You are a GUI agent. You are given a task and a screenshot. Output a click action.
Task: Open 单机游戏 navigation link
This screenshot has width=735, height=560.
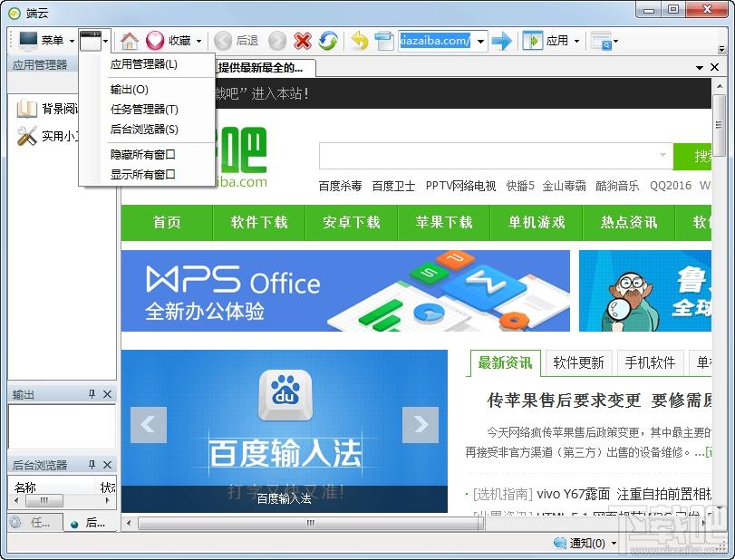[537, 222]
